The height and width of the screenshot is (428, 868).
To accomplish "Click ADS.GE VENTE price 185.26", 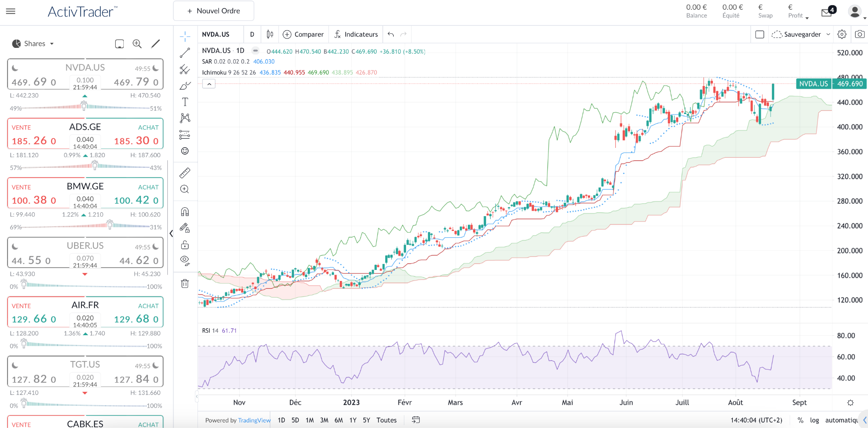I will point(34,141).
